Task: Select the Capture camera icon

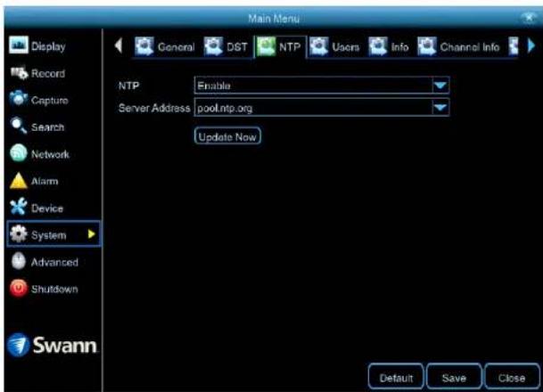Action: click(19, 99)
